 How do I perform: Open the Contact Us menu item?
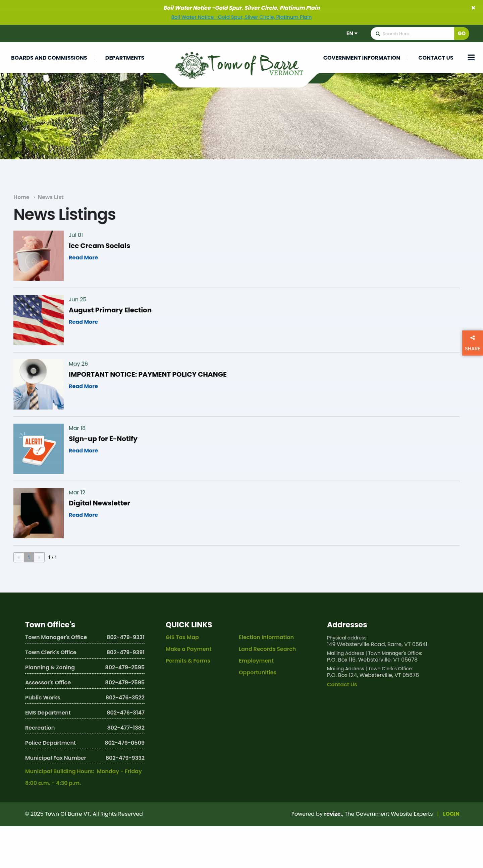[435, 58]
